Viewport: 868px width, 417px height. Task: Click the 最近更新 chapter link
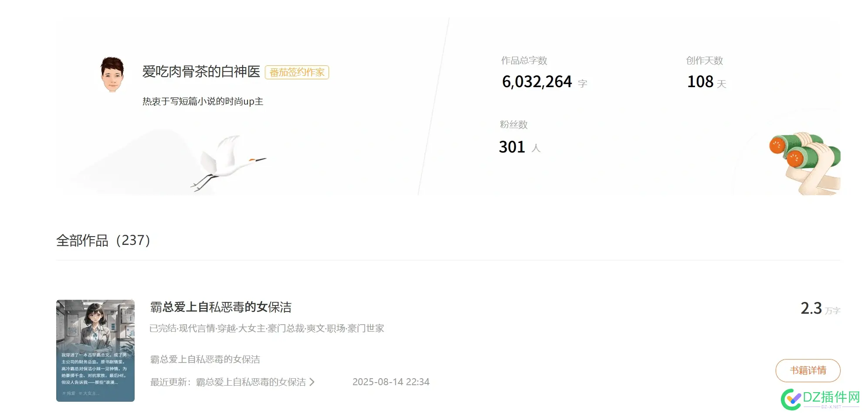[251, 382]
